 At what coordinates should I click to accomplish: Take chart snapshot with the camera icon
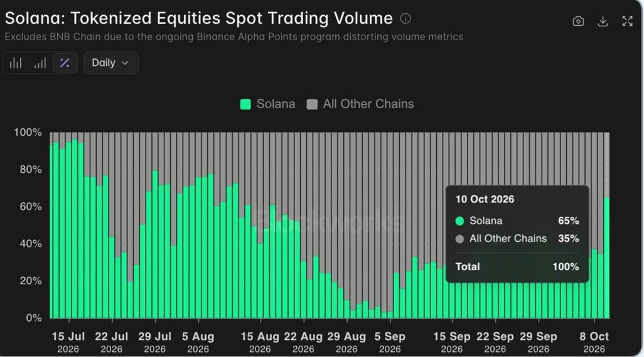578,21
